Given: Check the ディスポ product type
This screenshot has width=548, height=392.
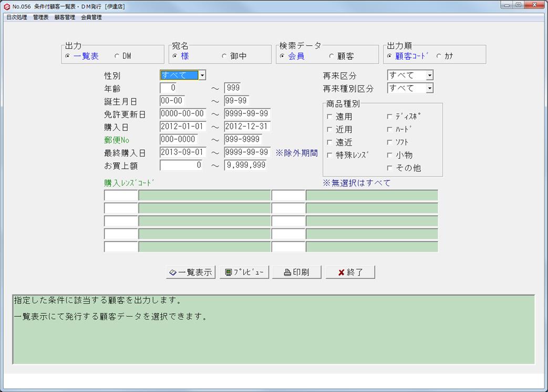Looking at the screenshot, I should point(390,116).
